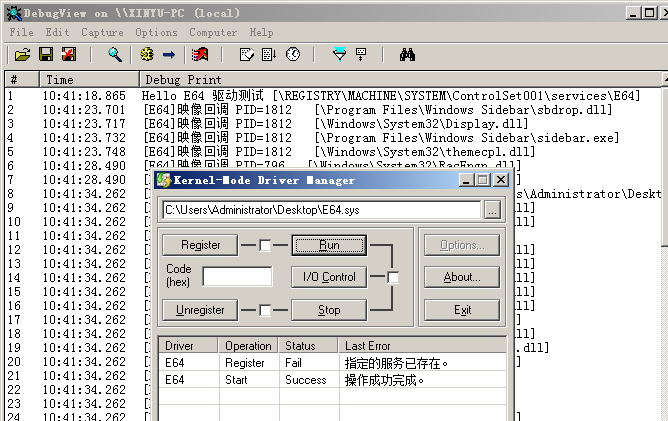Click the clock Time Format icon
The height and width of the screenshot is (421, 668).
point(293,54)
